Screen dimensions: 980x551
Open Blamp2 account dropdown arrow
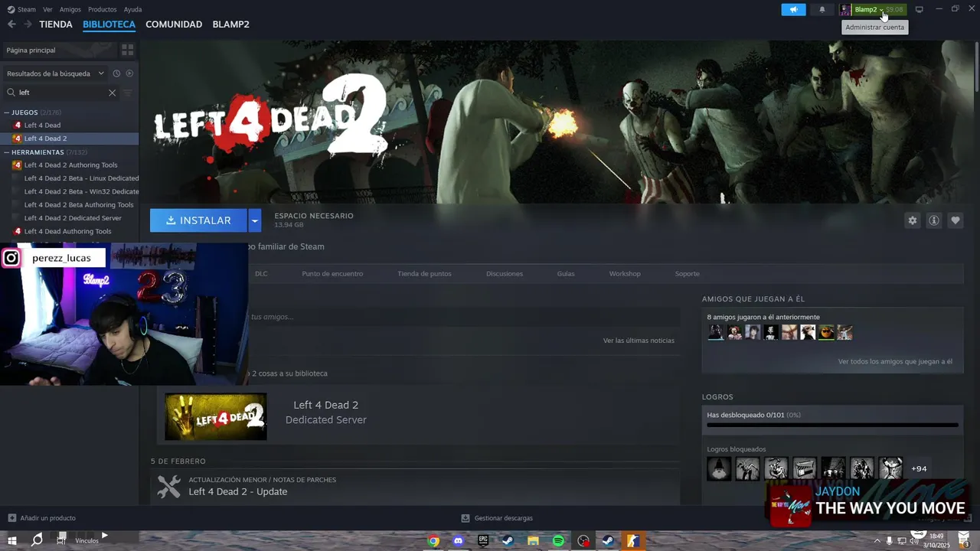point(881,10)
